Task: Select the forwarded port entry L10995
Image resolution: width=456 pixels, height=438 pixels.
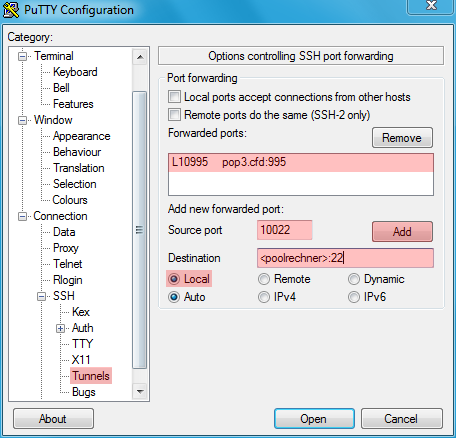Action: click(x=301, y=162)
